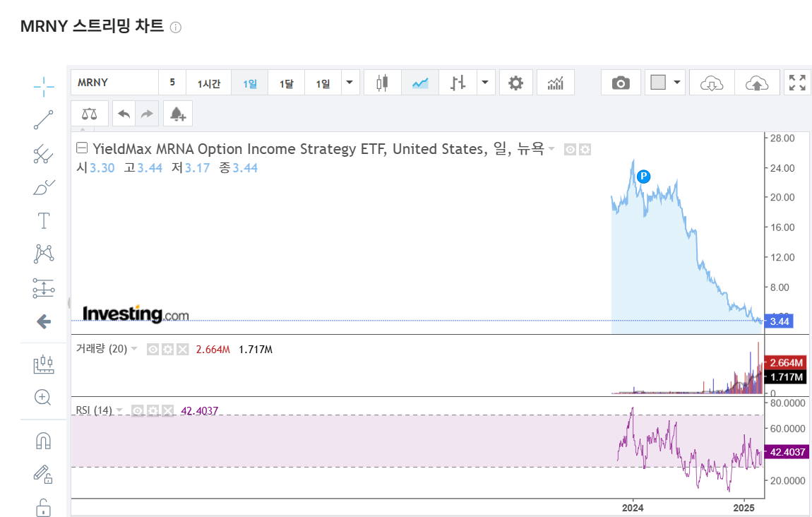Redo the chart action

(x=147, y=114)
